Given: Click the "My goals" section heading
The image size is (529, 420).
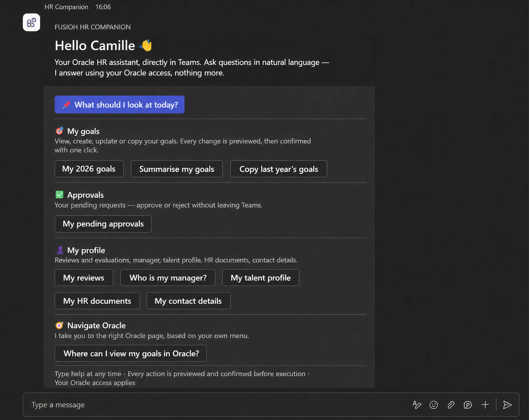Looking at the screenshot, I should (83, 131).
